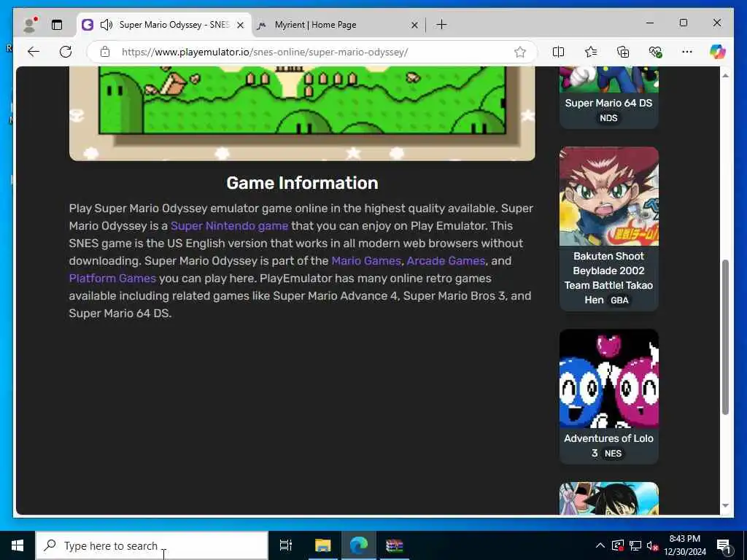Viewport: 747px width, 560px height.
Task: Open the Super Nintendo game link
Action: [229, 226]
